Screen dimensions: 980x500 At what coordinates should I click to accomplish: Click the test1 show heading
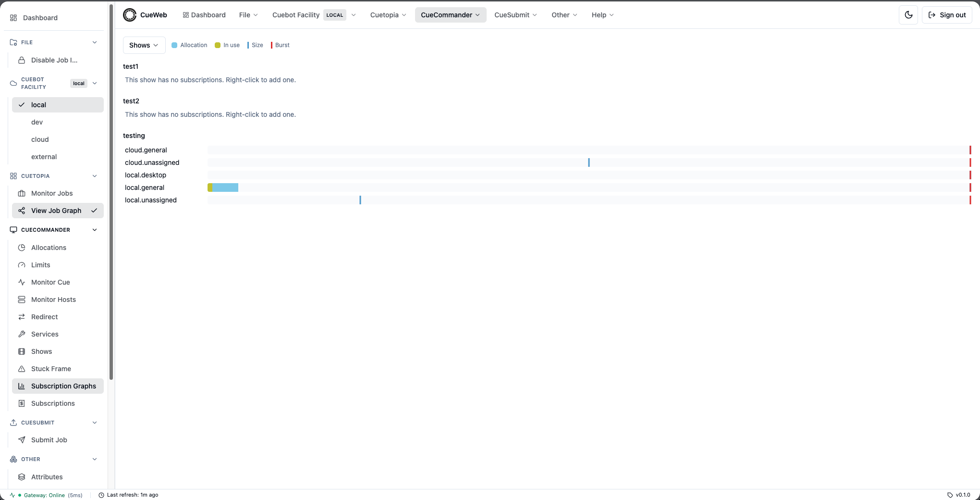[131, 66]
